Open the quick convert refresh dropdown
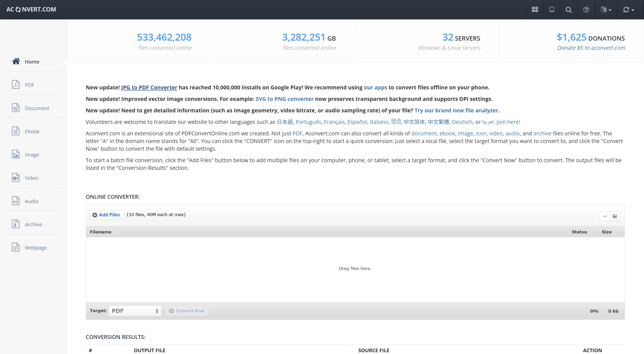 628,10
